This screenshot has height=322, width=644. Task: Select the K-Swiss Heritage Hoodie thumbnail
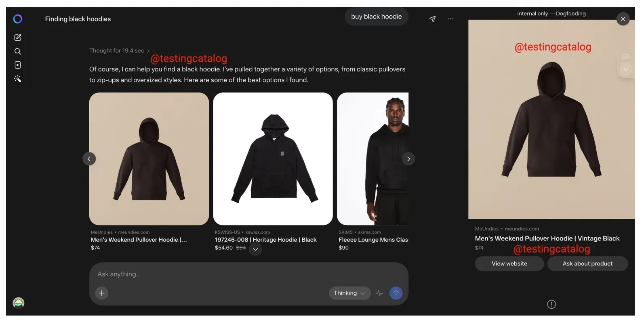273,159
